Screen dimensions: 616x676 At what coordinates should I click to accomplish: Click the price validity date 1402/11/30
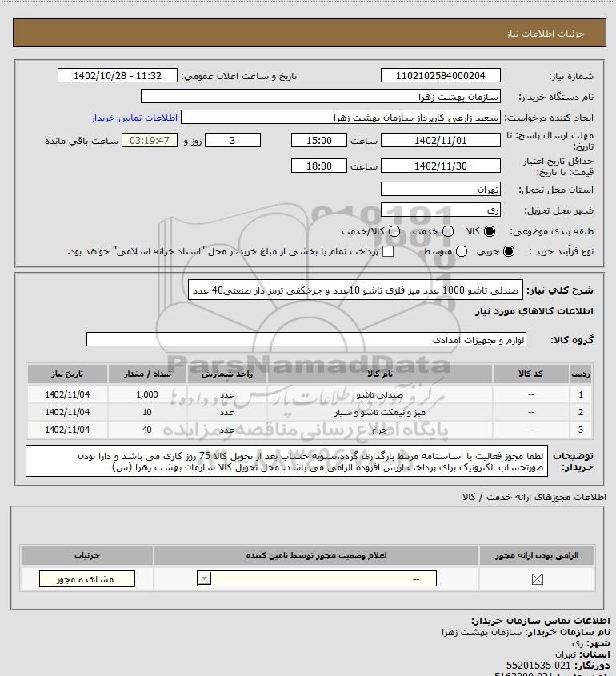point(441,166)
